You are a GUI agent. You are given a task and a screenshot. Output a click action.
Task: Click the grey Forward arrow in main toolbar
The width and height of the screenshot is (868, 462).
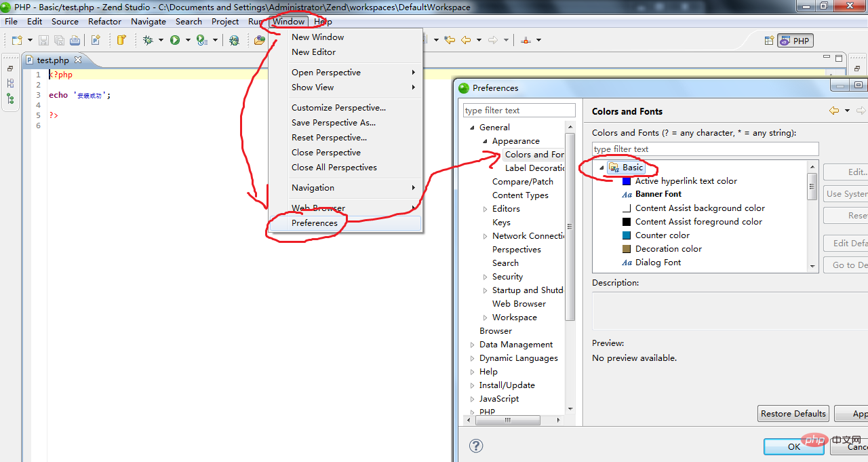pos(493,40)
